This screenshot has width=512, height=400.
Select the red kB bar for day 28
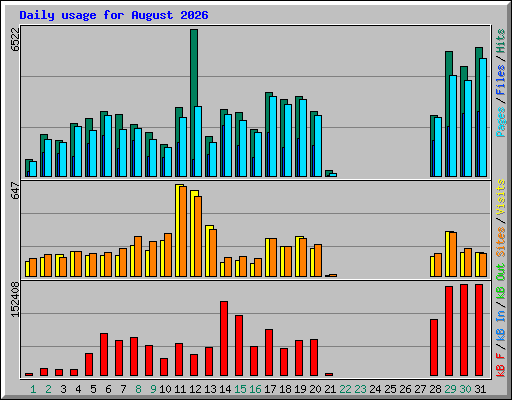click(x=434, y=348)
